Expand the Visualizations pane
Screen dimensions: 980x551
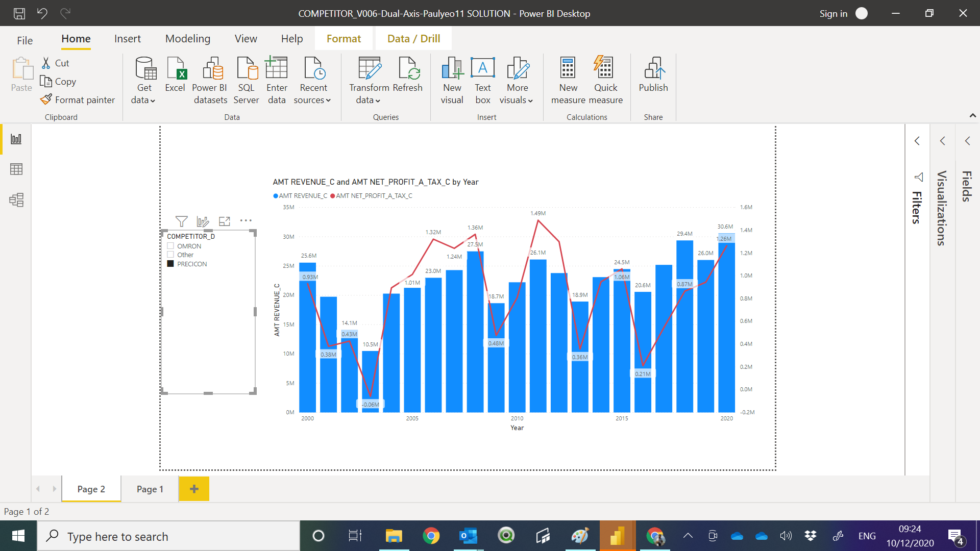(943, 141)
